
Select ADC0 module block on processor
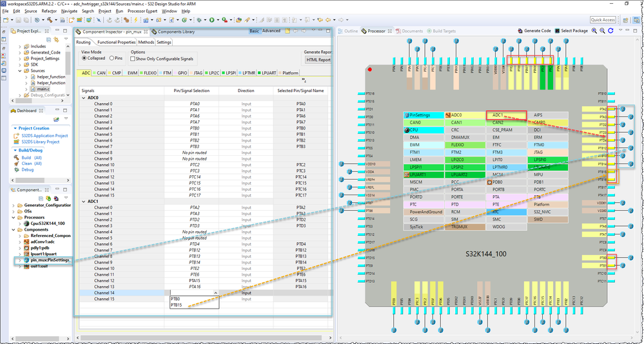click(465, 115)
